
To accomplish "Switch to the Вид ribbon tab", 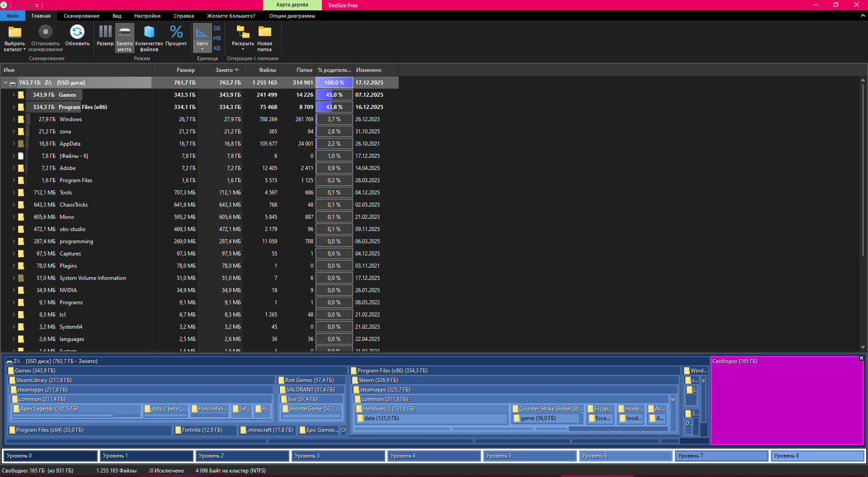I will (x=117, y=16).
